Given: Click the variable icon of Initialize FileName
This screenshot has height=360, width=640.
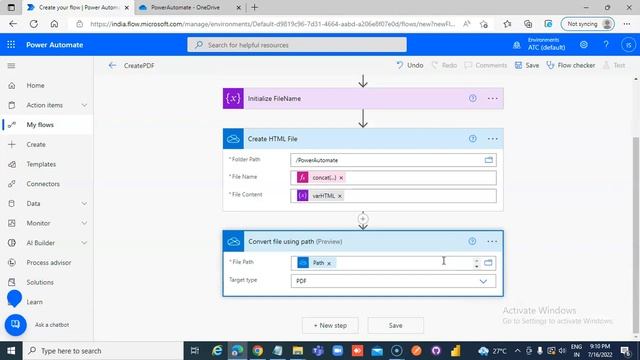Looking at the screenshot, I should (233, 98).
